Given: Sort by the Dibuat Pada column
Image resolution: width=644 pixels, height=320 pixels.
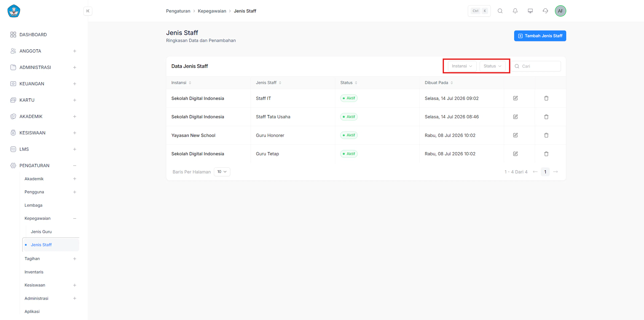Looking at the screenshot, I should coord(439,83).
